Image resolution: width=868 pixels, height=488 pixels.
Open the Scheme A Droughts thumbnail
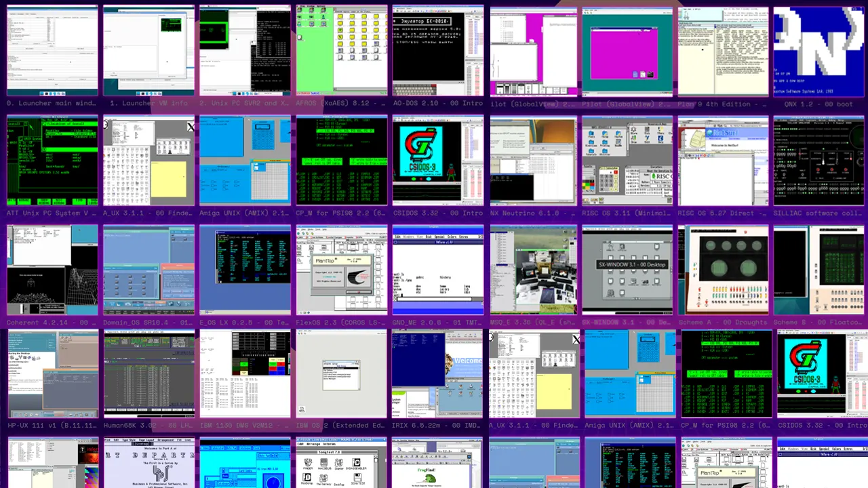click(723, 270)
